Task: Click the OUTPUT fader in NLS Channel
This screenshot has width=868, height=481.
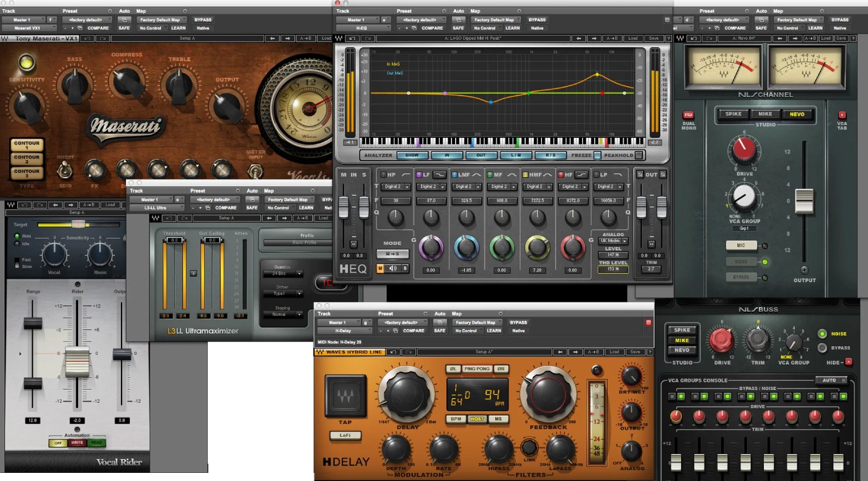Action: pos(804,200)
